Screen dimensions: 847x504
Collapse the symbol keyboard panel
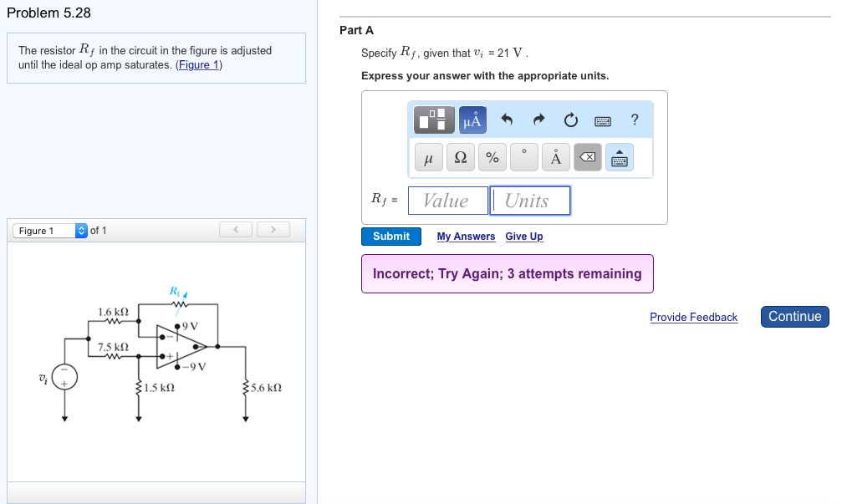[x=620, y=157]
